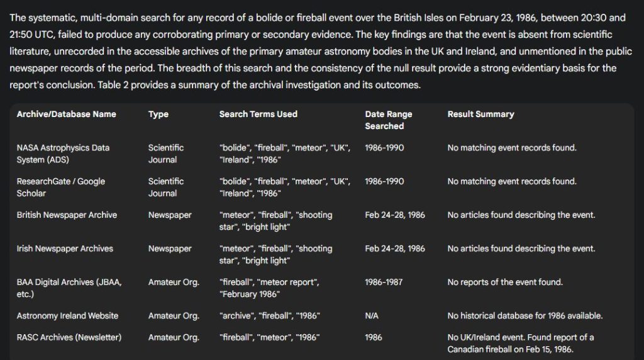Image resolution: width=644 pixels, height=360 pixels.
Task: Click the 1986-1987 date range cell
Action: (x=384, y=282)
